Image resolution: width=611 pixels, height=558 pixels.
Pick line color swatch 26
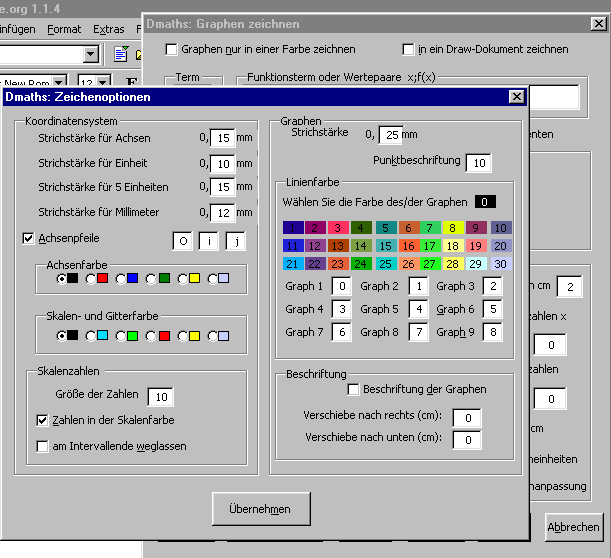(408, 264)
